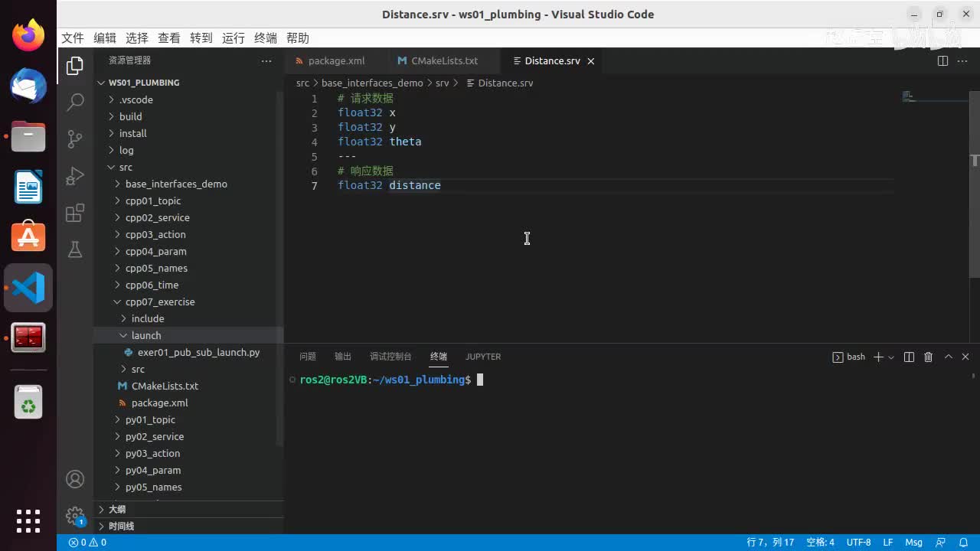Open editor more actions ellipsis
The image size is (980, 551).
964,60
